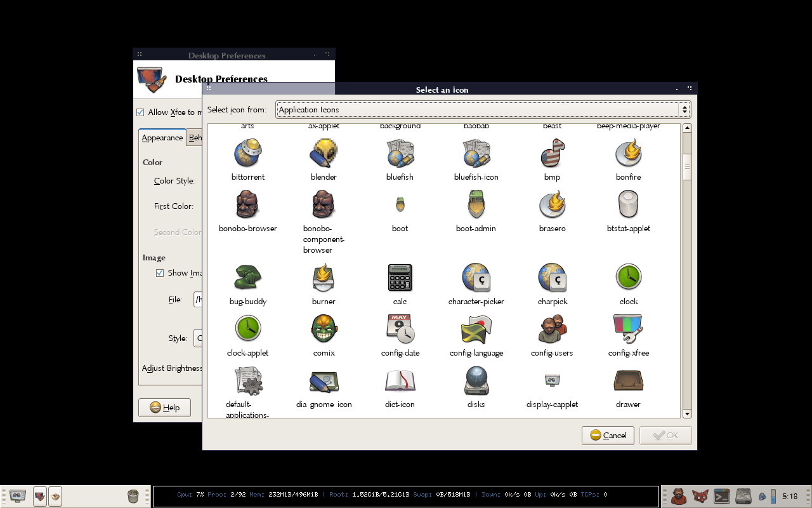Choose the bug-buddy icon
The height and width of the screenshot is (508, 812).
click(247, 278)
